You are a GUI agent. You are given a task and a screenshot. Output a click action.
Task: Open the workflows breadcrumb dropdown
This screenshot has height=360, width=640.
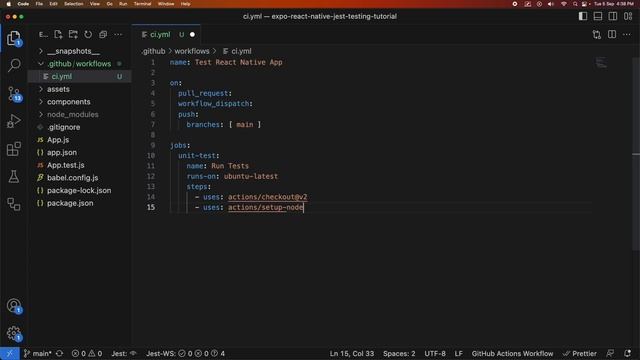192,51
